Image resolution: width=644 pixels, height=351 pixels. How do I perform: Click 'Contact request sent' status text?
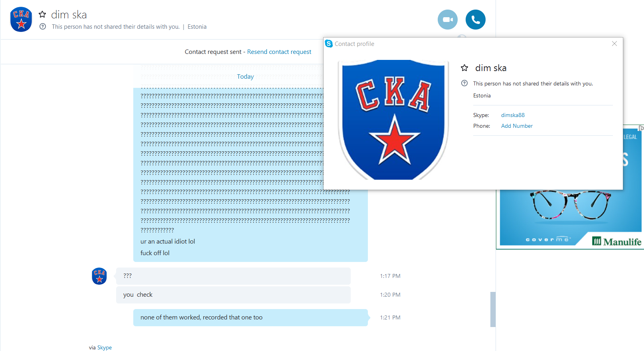[x=213, y=52]
